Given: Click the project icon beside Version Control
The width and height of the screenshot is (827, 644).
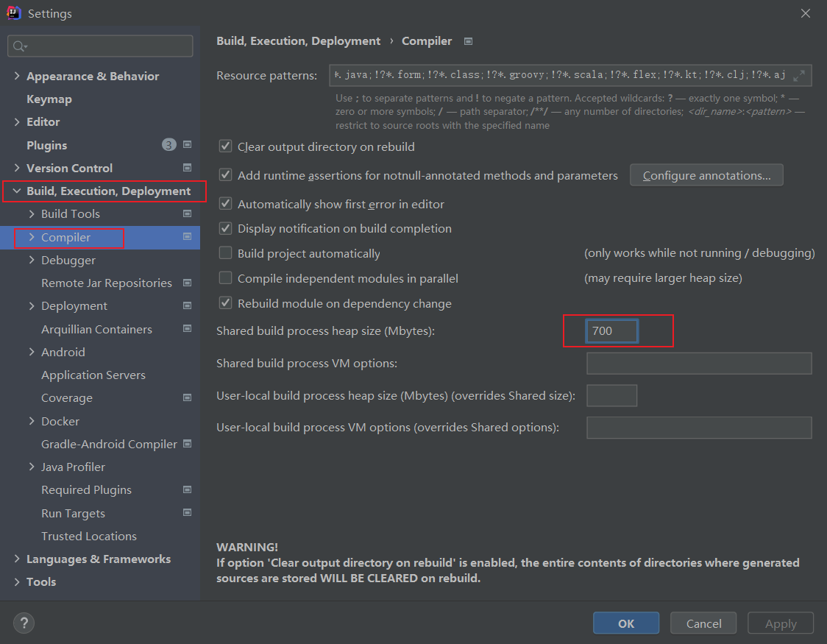Looking at the screenshot, I should coord(187,168).
